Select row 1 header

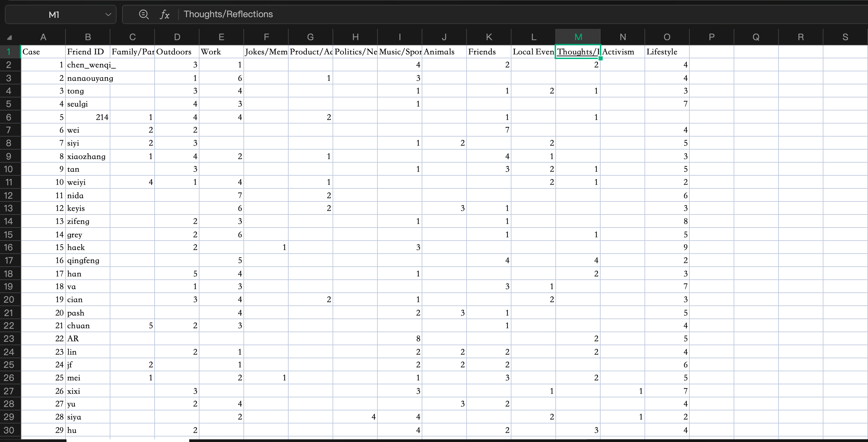[x=9, y=52]
